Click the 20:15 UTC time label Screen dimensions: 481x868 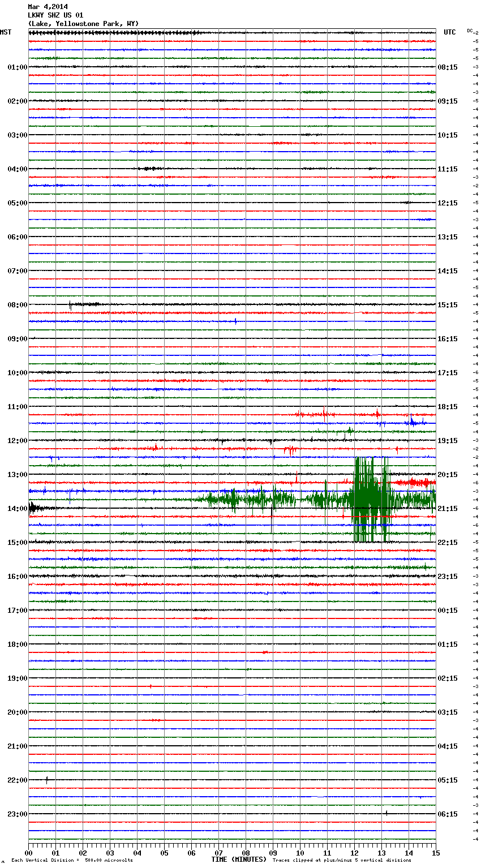(x=448, y=475)
